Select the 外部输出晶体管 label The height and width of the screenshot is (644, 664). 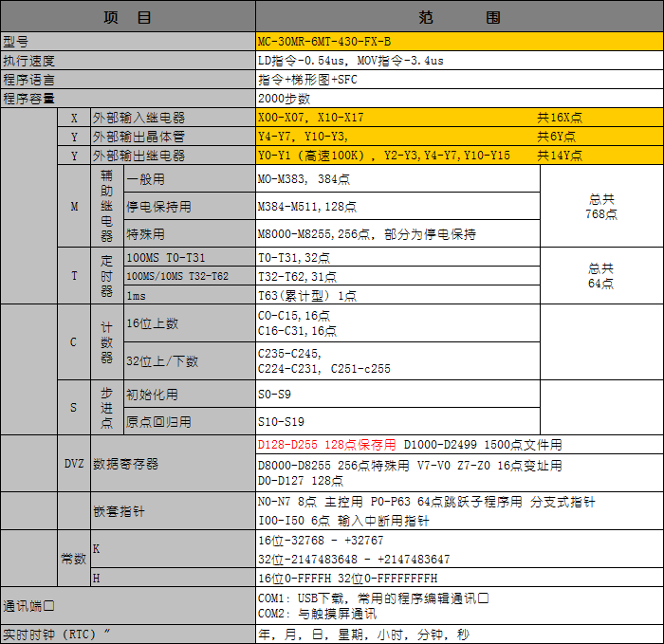tap(138, 137)
